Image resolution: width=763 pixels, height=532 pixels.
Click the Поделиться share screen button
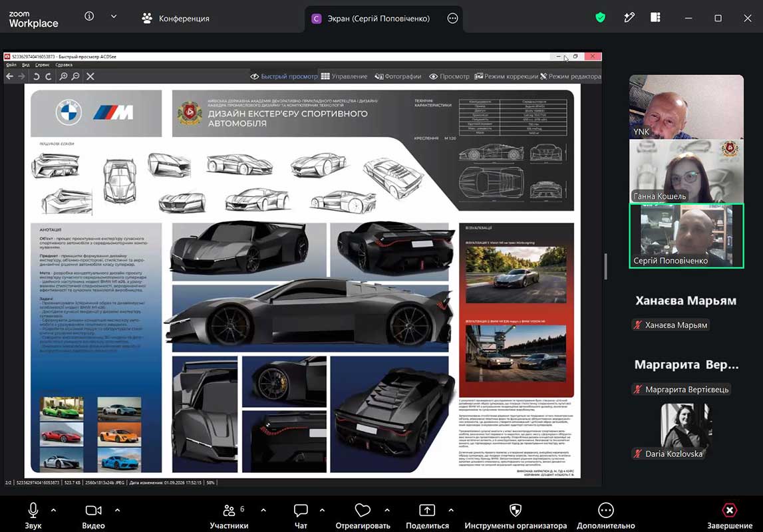pos(427,516)
